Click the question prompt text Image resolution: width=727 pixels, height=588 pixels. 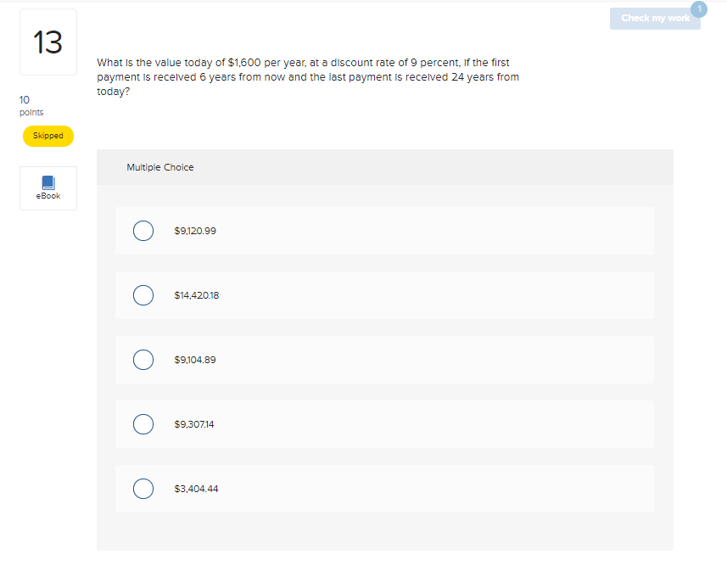pos(308,76)
